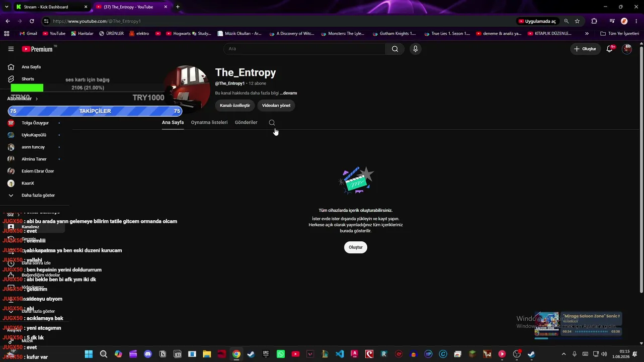Click the Videoları yönet button
Image resolution: width=644 pixels, height=362 pixels.
276,106
